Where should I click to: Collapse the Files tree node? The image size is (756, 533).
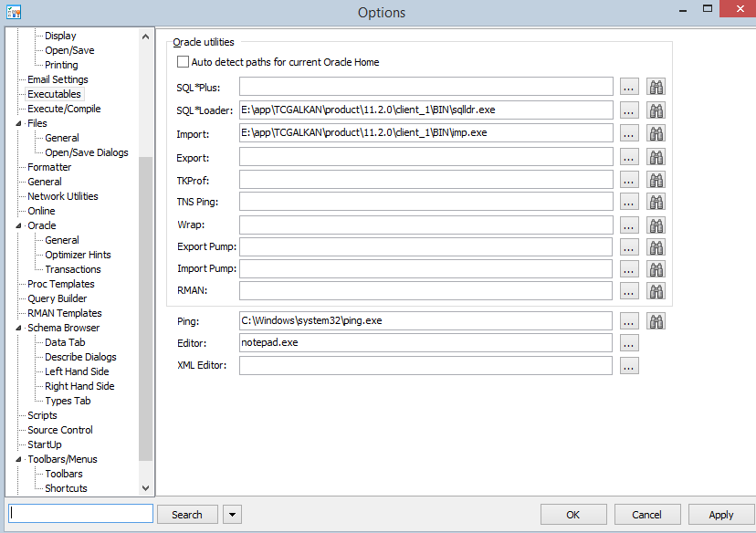(19, 123)
